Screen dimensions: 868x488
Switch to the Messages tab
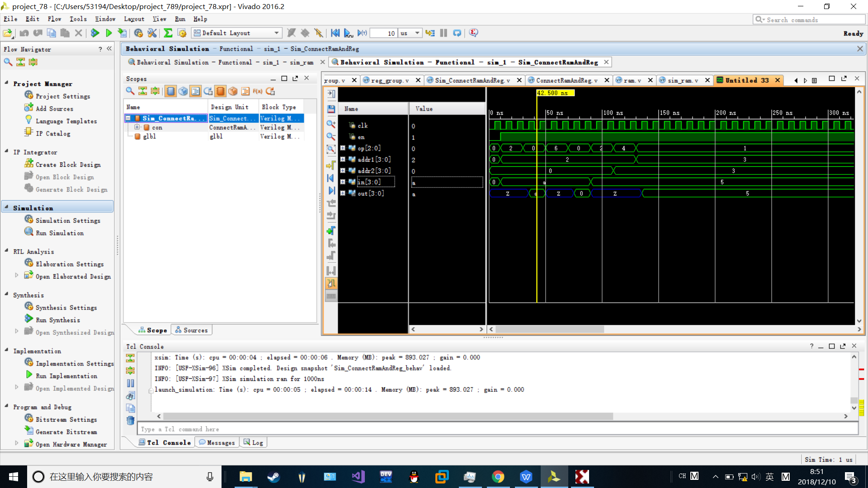click(217, 443)
